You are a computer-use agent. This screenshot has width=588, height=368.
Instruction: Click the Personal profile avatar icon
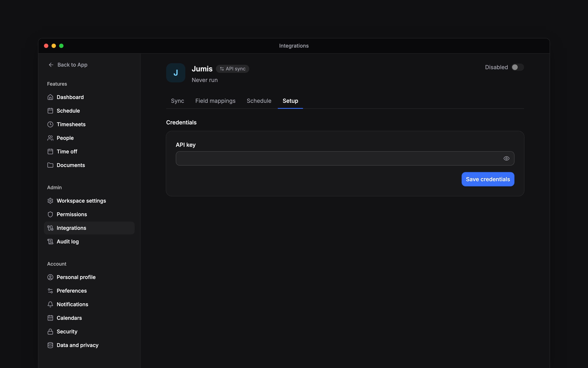coord(50,277)
